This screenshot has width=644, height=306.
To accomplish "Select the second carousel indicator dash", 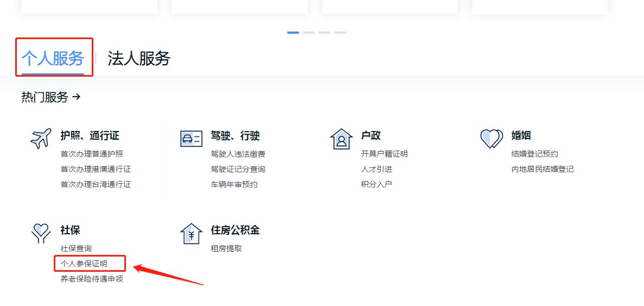I will 309,33.
